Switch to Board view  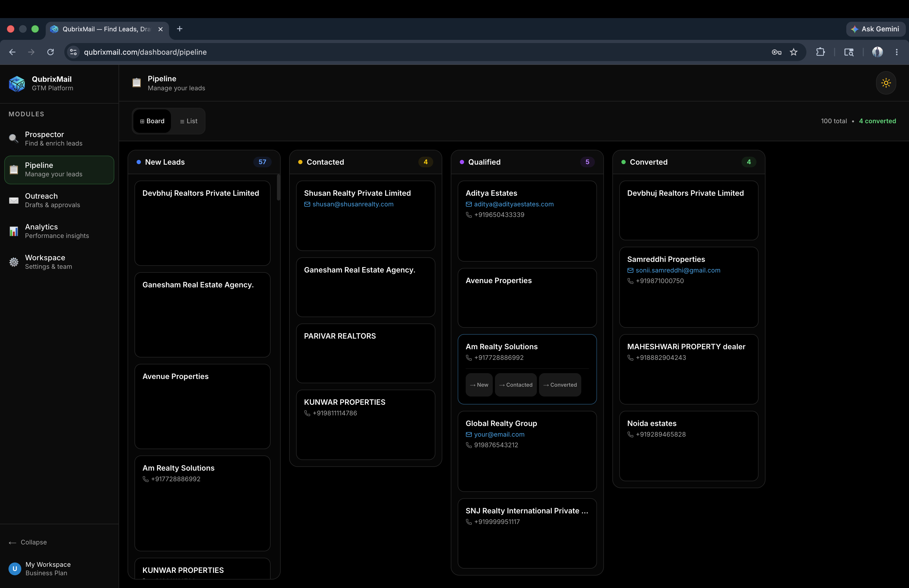point(152,121)
